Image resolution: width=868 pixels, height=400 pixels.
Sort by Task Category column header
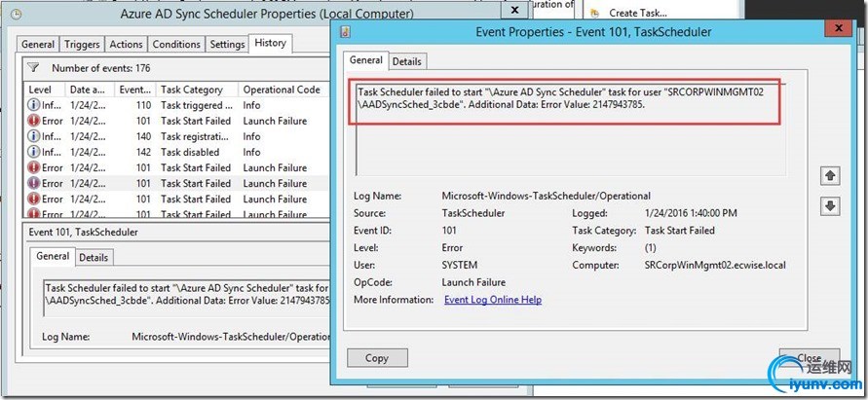pyautogui.click(x=198, y=90)
